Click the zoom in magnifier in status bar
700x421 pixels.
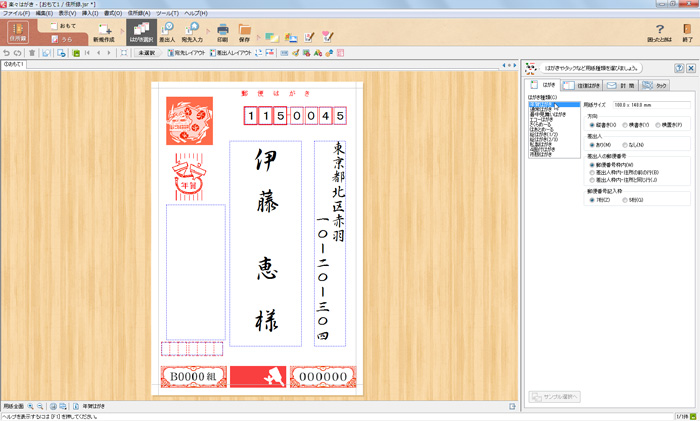[31, 406]
